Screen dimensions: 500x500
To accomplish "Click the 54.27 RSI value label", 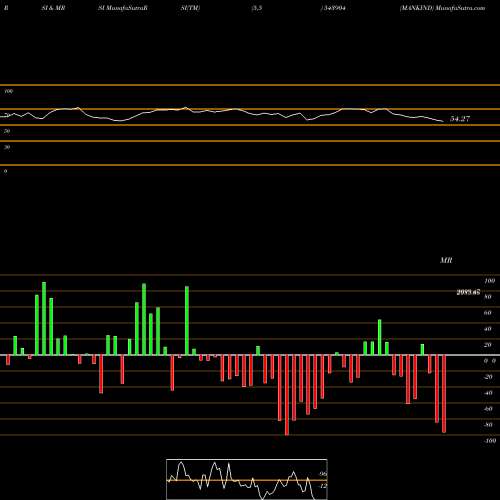I will (460, 119).
